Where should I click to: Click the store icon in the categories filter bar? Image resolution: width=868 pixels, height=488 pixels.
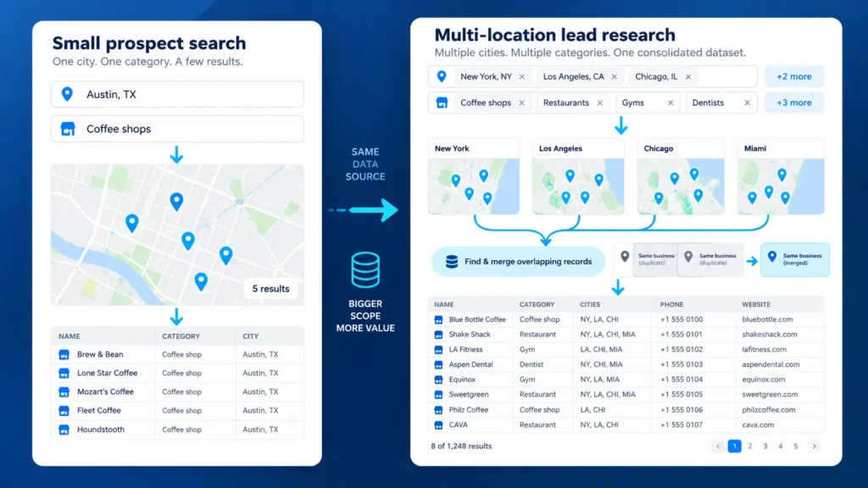442,103
